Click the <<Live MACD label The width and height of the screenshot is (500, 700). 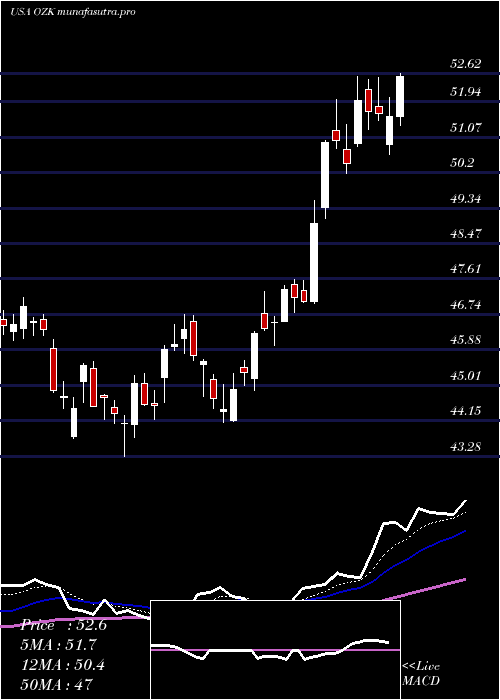click(x=421, y=674)
